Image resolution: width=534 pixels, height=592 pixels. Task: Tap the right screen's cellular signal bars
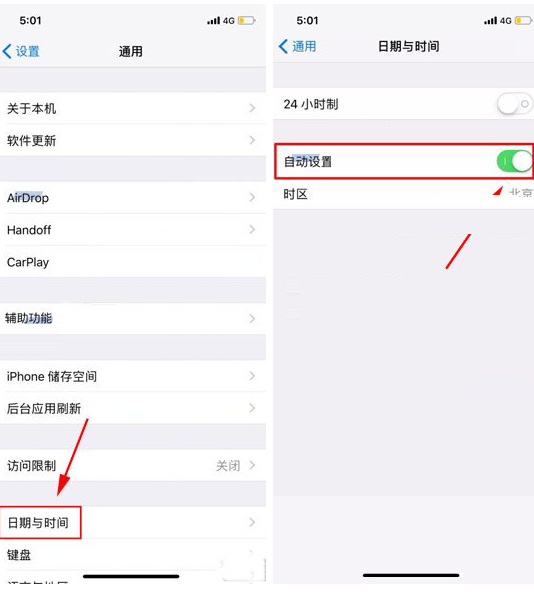(x=491, y=20)
